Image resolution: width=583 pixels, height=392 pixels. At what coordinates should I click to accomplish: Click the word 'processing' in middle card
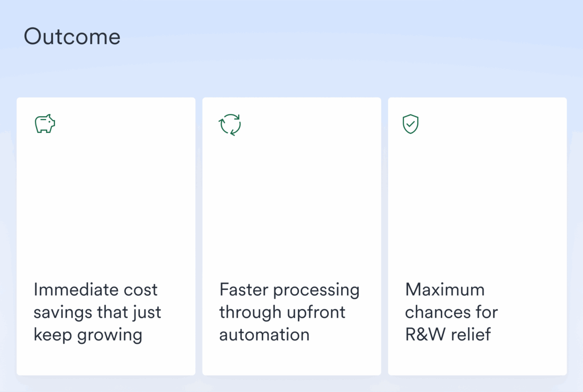click(316, 290)
